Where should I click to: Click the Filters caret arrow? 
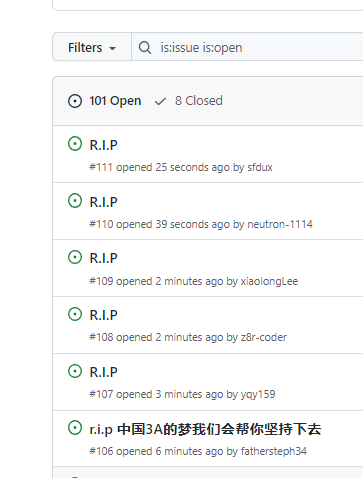[113, 48]
